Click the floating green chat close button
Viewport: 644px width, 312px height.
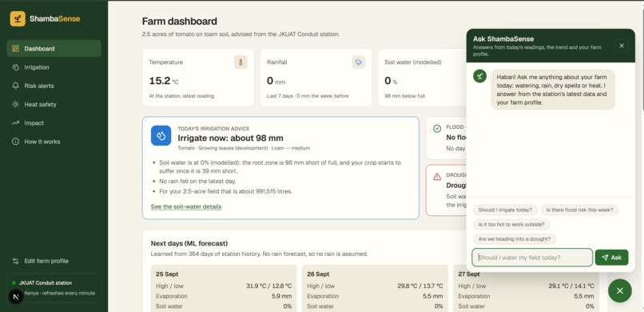pyautogui.click(x=620, y=290)
